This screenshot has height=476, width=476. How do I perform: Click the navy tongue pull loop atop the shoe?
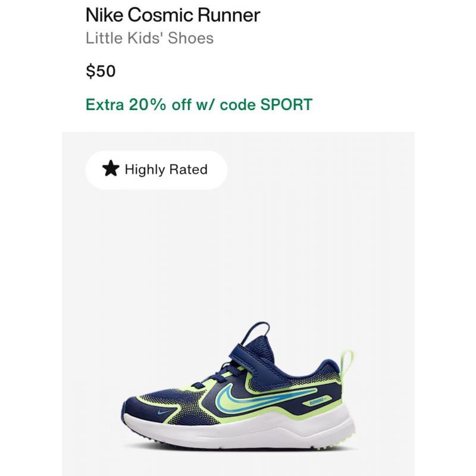click(x=256, y=332)
